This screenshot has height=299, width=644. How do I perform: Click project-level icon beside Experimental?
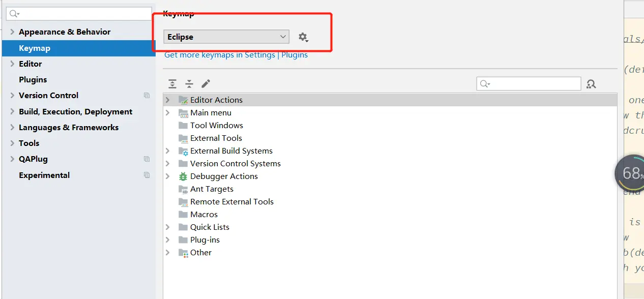(x=147, y=175)
